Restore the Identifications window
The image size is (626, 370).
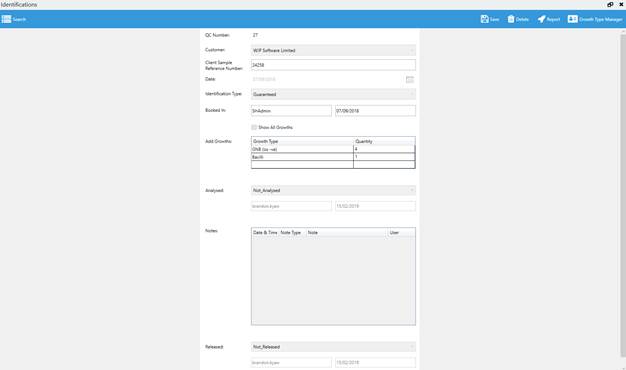610,5
